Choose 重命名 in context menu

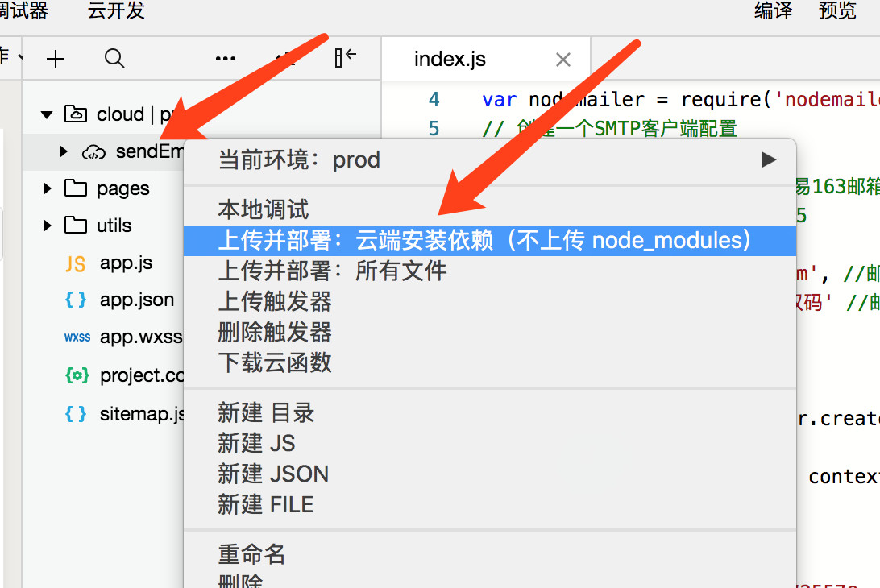pyautogui.click(x=489, y=554)
